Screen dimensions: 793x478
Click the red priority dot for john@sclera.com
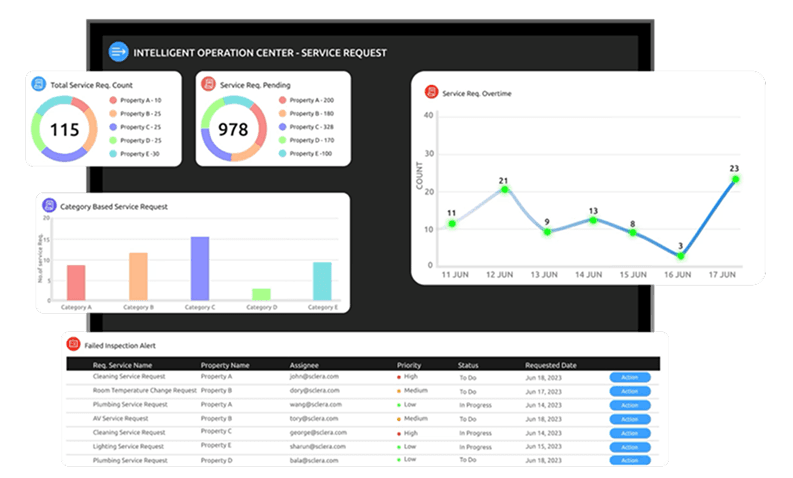pos(400,377)
